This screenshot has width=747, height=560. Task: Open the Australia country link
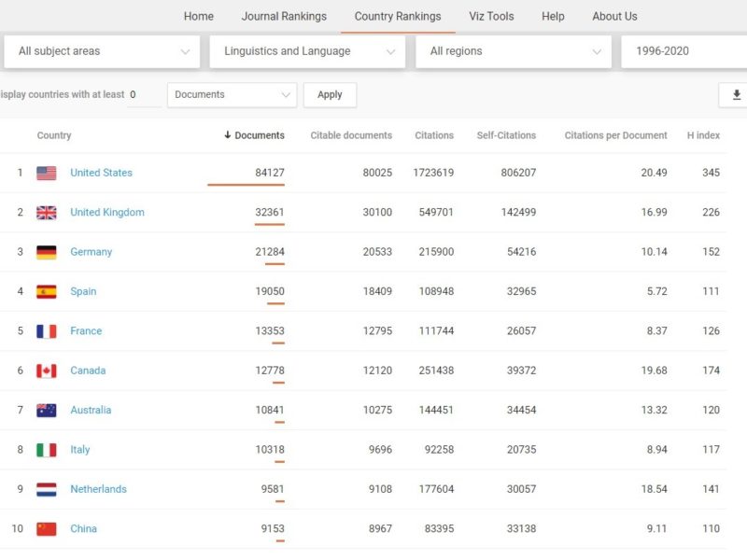pos(91,410)
